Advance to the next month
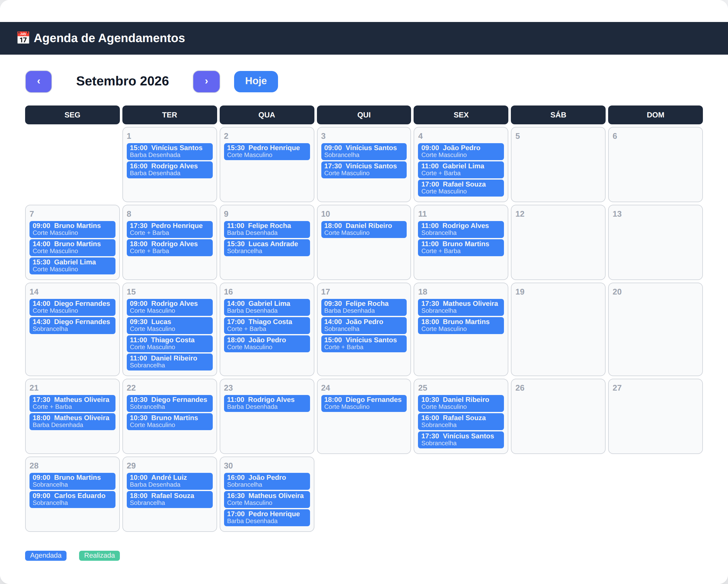 click(206, 81)
